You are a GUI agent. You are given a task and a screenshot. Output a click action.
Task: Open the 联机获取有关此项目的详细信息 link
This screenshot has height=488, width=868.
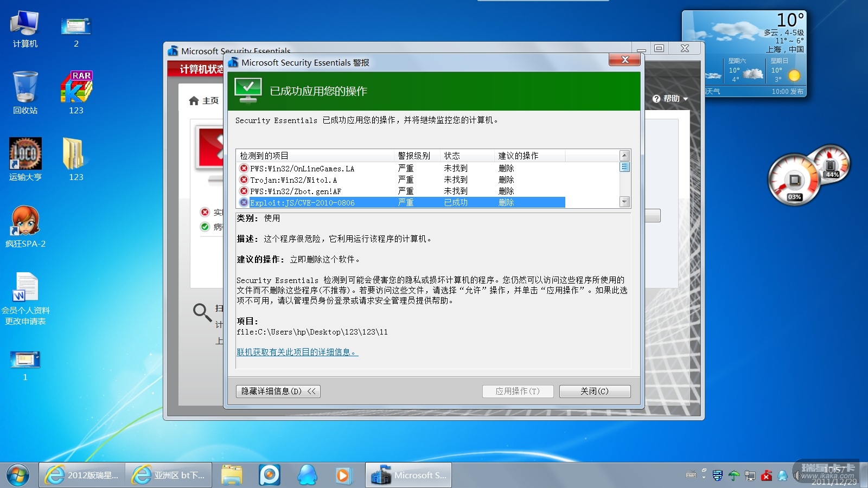click(297, 352)
